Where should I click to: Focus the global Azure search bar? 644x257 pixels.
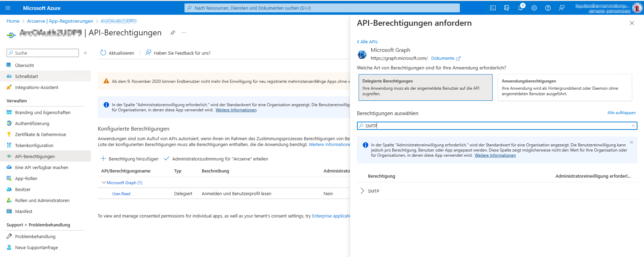click(322, 8)
